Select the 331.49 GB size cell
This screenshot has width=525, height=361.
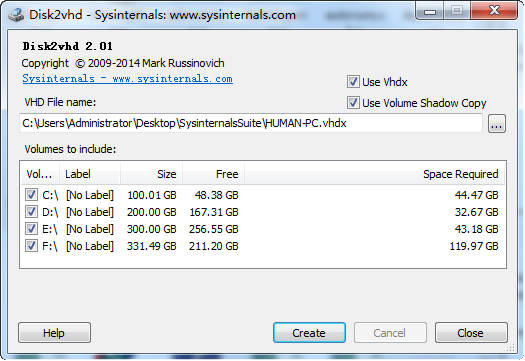[x=152, y=246]
